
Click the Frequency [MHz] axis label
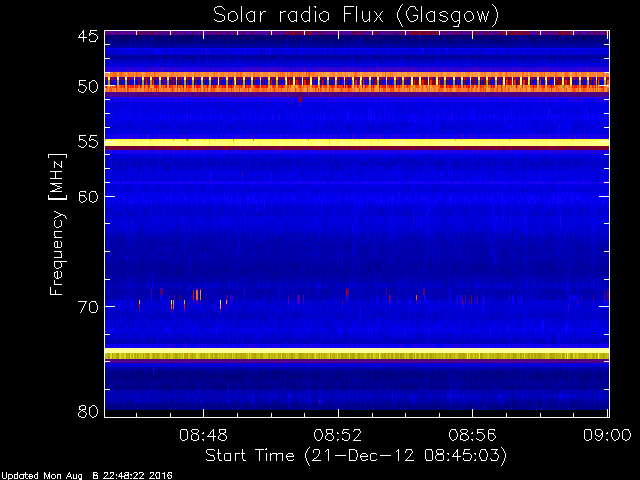pos(57,224)
